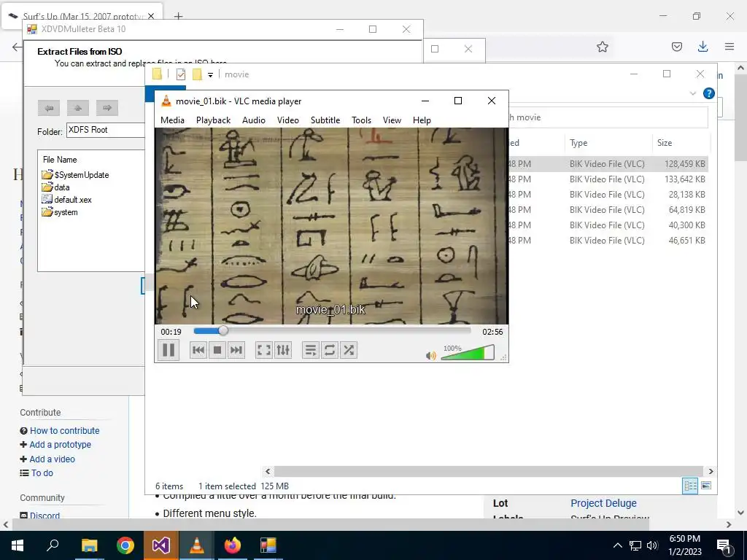Toggle VLC loop mode

(x=329, y=350)
